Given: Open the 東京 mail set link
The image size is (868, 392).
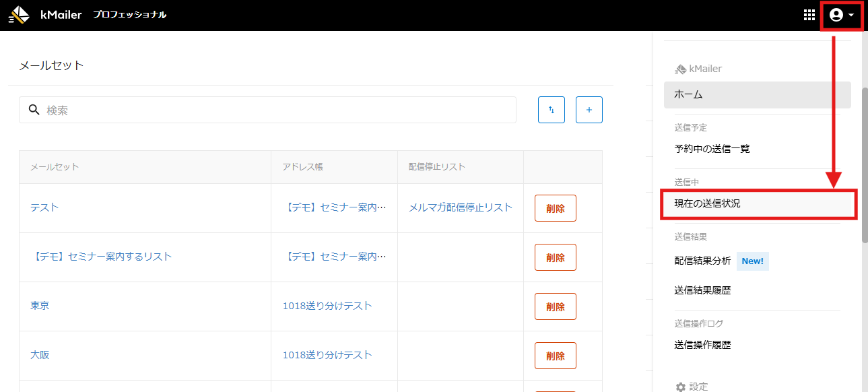Looking at the screenshot, I should pyautogui.click(x=40, y=306).
